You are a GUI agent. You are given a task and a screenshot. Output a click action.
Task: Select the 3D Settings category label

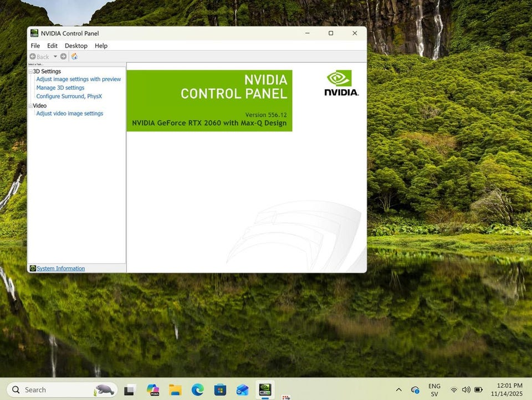[47, 71]
